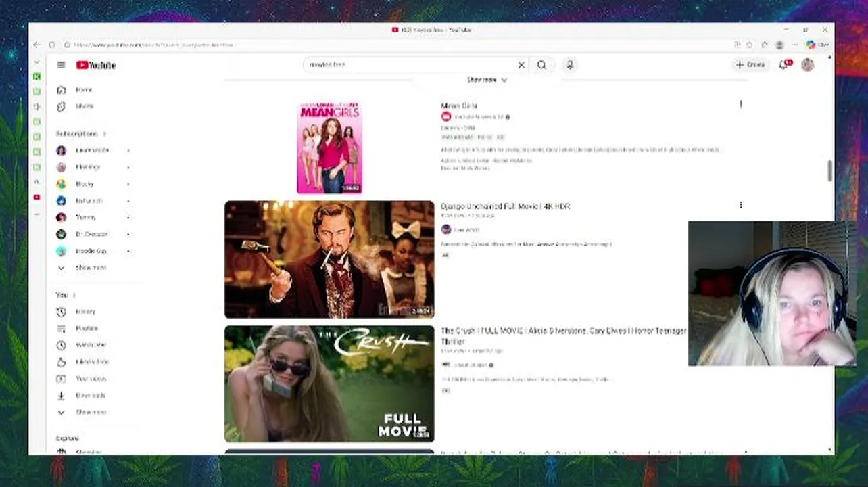Open the notifications bell
This screenshot has width=868, height=487.
pos(784,65)
